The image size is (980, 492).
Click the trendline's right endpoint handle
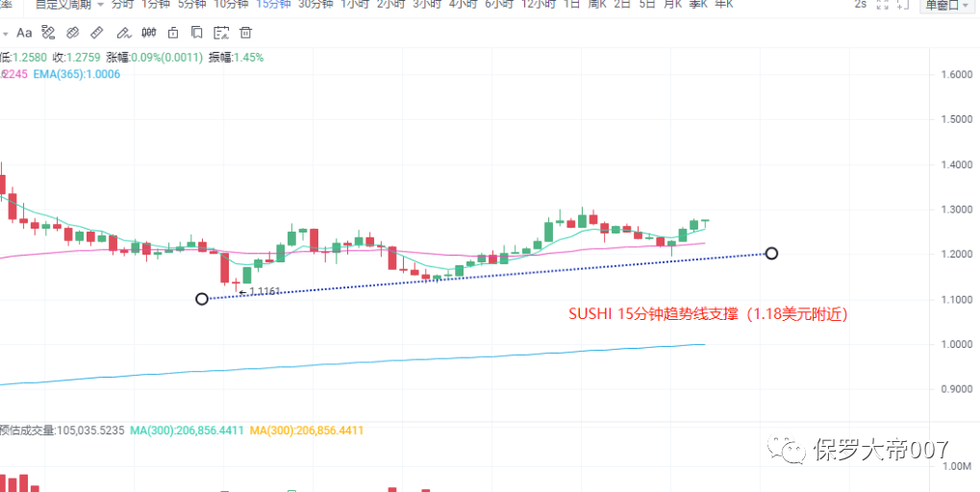(770, 254)
